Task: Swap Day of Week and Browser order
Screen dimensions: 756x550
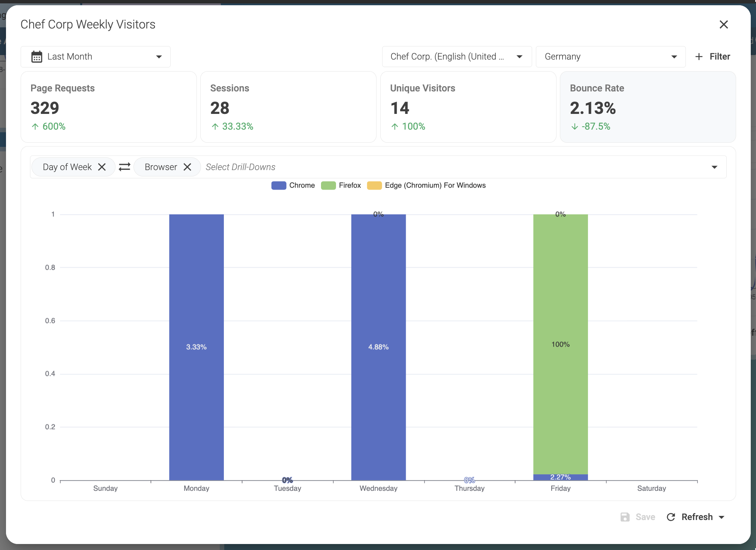Action: (x=124, y=167)
